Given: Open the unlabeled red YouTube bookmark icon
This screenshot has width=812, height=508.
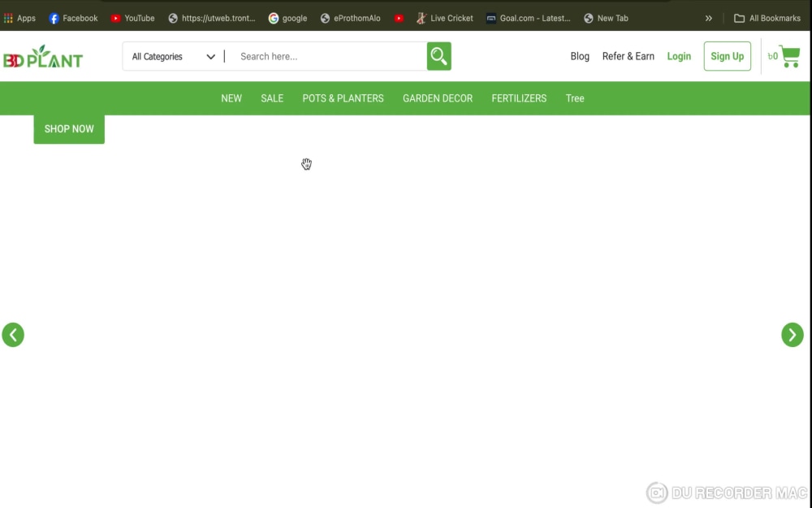Looking at the screenshot, I should (x=398, y=18).
